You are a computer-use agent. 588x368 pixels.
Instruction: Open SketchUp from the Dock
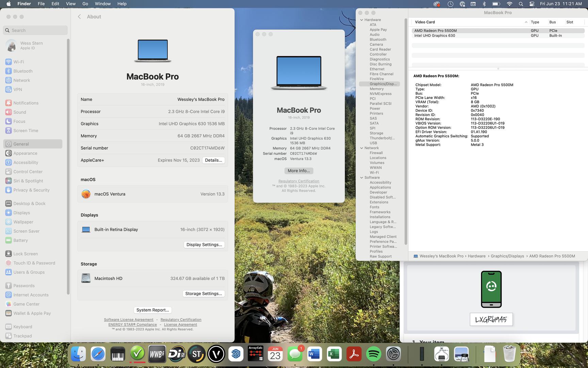click(x=236, y=354)
